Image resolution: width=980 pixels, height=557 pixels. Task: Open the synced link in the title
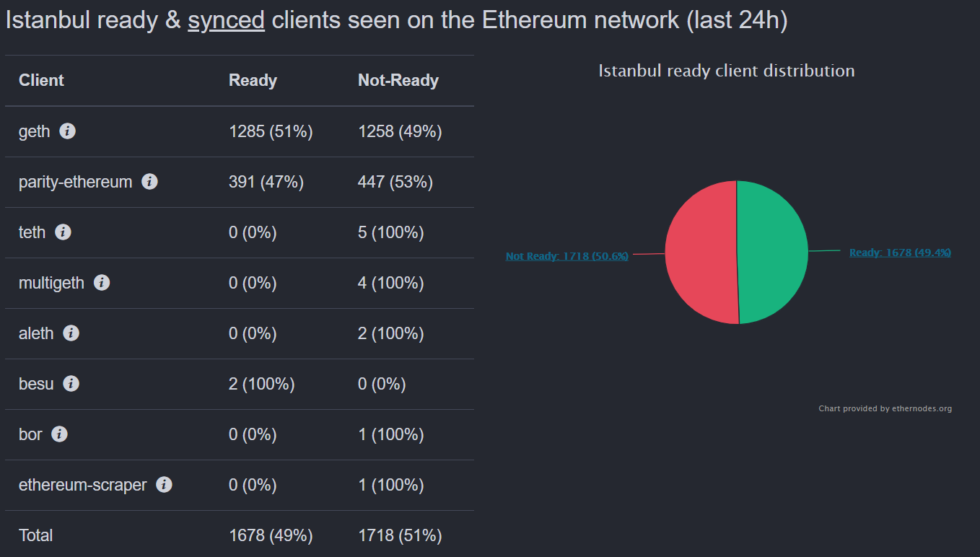[x=227, y=19]
